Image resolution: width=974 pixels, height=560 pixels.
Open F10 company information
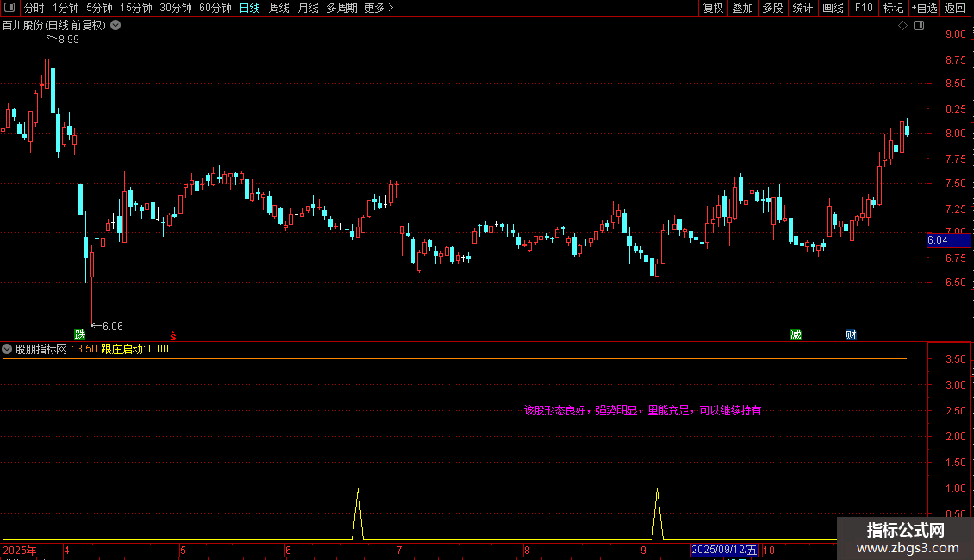tap(864, 8)
